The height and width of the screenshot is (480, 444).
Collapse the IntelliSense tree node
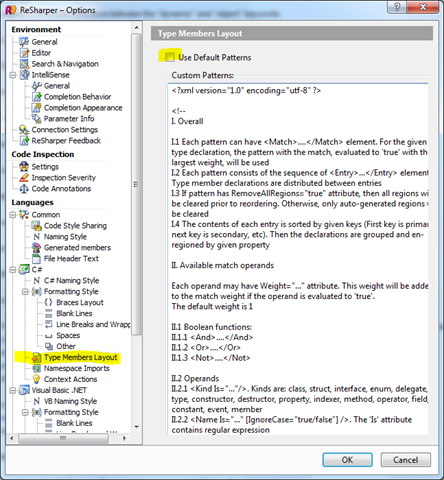(13, 75)
